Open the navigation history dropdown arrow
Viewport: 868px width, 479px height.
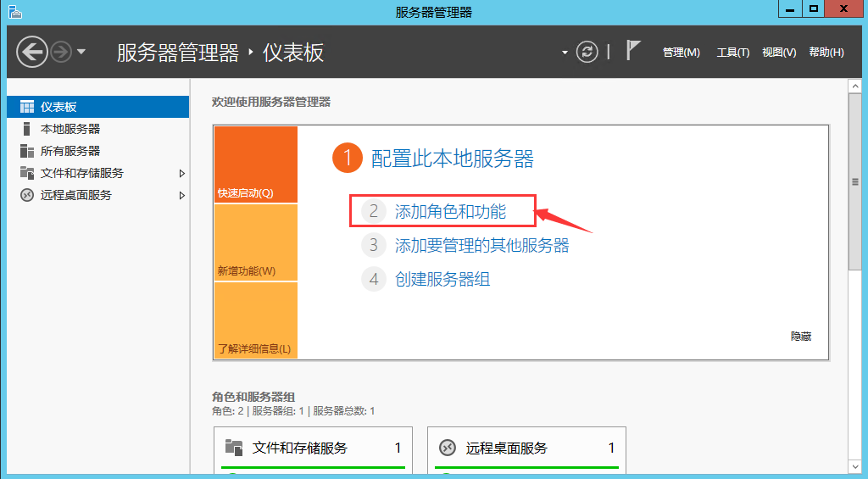(81, 52)
